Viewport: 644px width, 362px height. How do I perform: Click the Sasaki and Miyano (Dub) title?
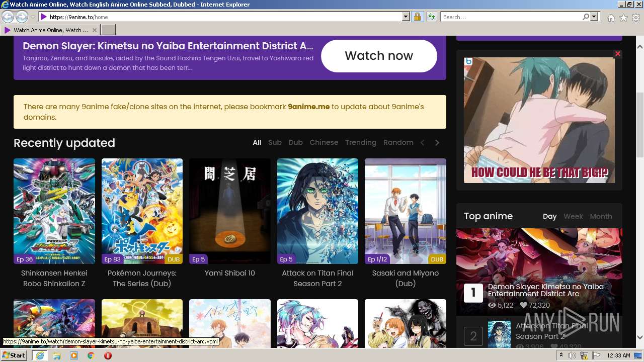pyautogui.click(x=406, y=278)
